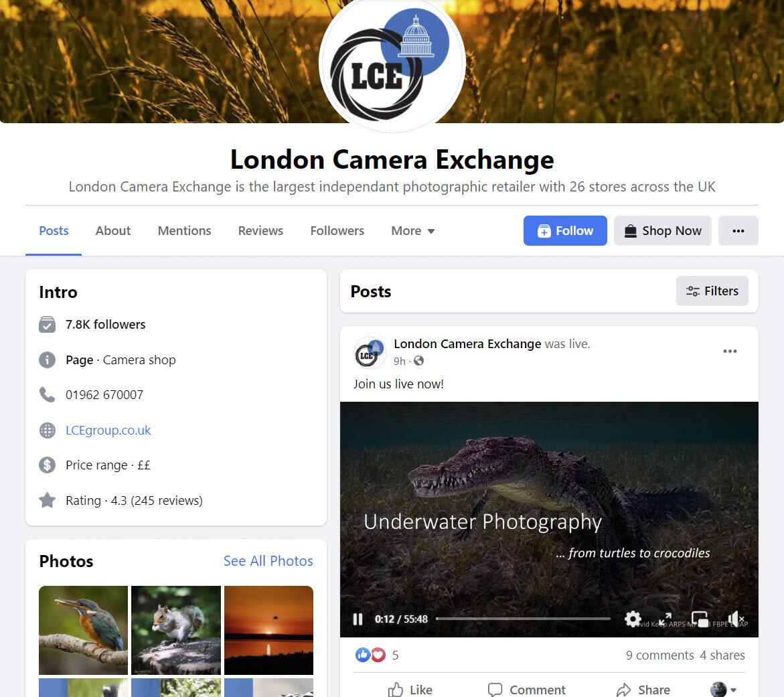
Task: Click the Page · Camera shop text
Action: [x=121, y=360]
